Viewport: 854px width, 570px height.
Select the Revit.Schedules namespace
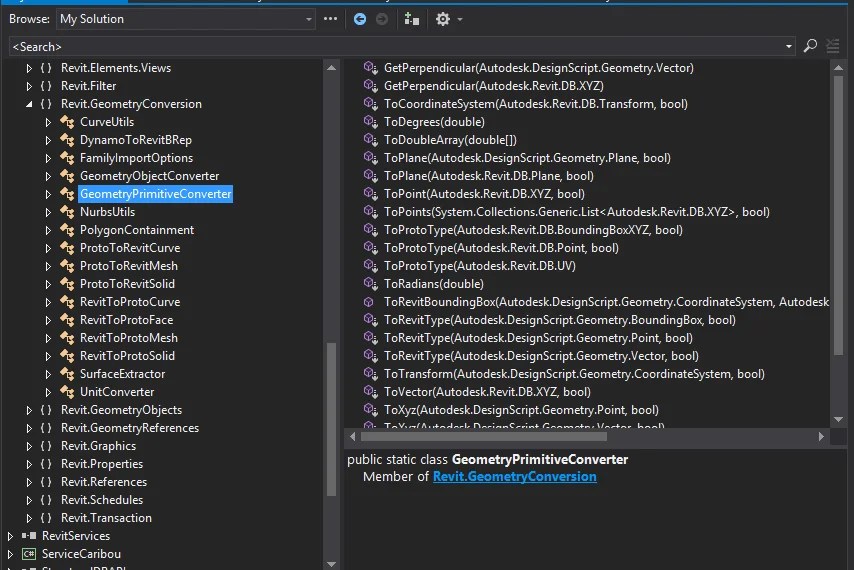pos(102,500)
